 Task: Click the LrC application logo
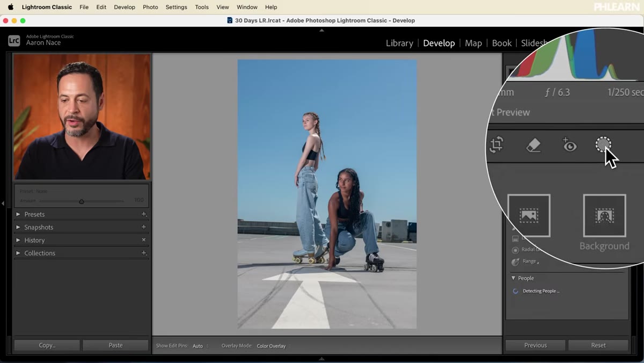(x=14, y=40)
